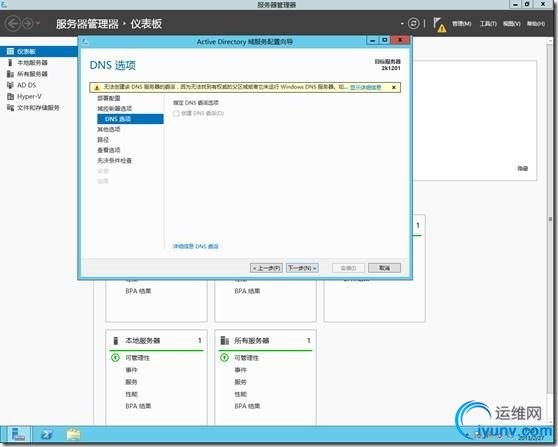Image resolution: width=558 pixels, height=447 pixels.
Task: Click the green status icon in the 本地服务器 tile
Action: 115,357
